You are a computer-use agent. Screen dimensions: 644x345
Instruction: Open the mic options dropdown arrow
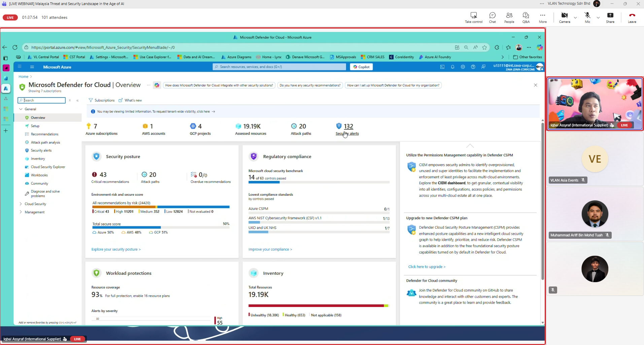click(598, 17)
